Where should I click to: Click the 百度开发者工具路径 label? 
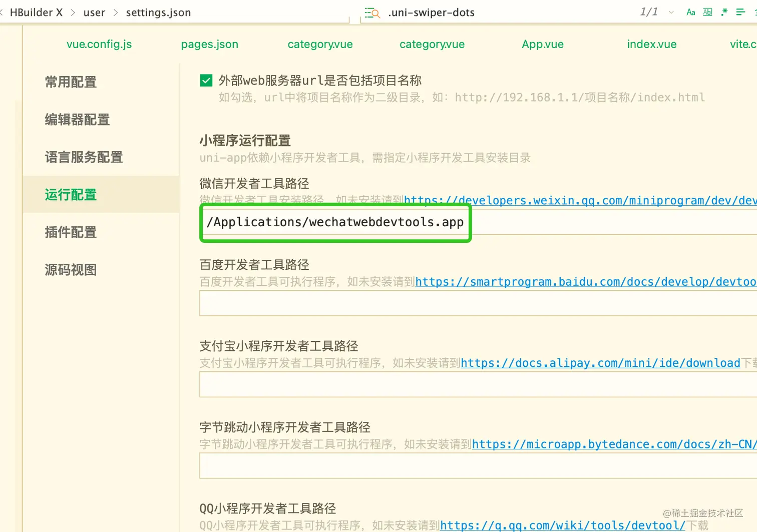point(254,265)
